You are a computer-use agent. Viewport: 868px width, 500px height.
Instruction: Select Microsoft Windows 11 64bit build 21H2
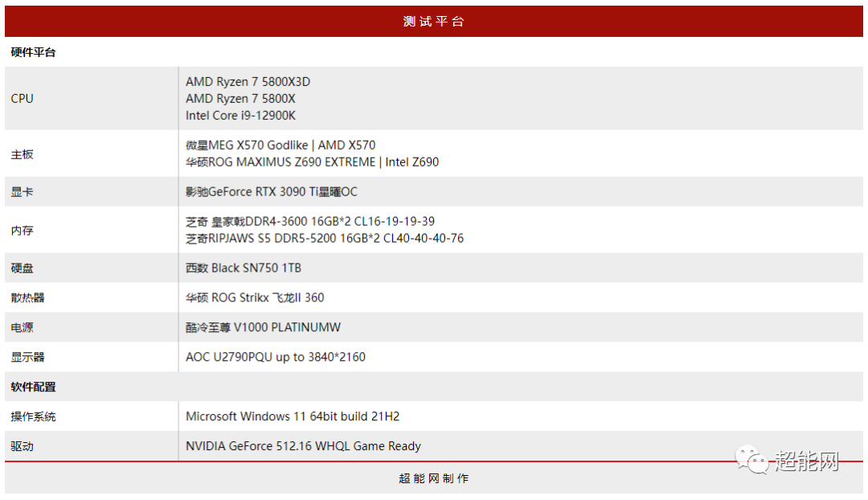tap(293, 416)
